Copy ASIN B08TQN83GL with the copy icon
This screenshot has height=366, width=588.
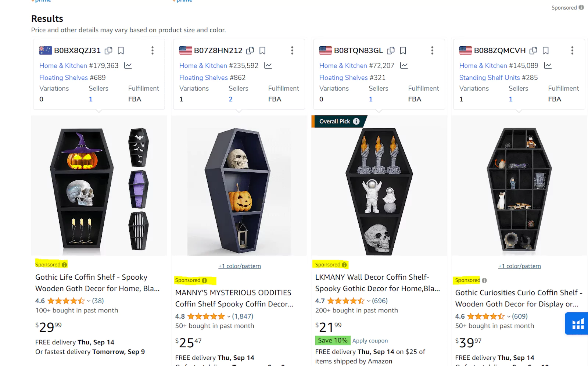pyautogui.click(x=391, y=50)
